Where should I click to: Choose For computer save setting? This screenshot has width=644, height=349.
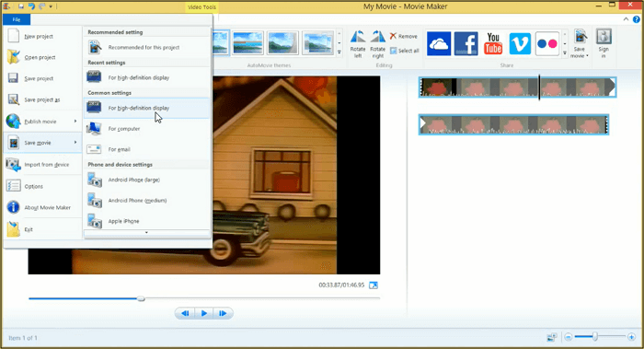(x=146, y=129)
